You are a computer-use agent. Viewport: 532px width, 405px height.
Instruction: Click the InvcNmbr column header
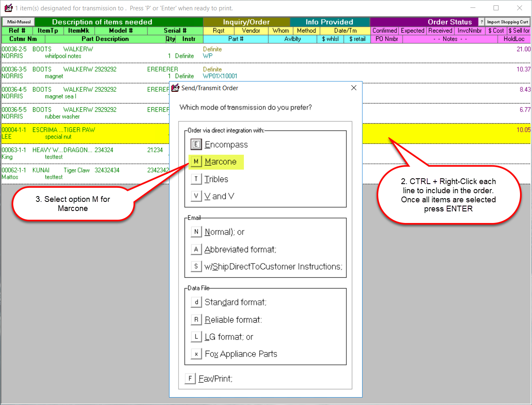[470, 31]
